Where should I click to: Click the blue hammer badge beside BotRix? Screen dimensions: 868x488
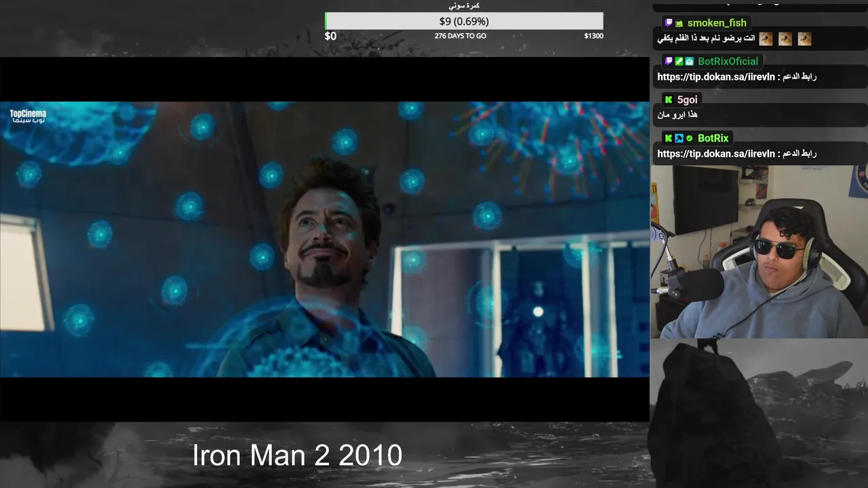click(679, 138)
